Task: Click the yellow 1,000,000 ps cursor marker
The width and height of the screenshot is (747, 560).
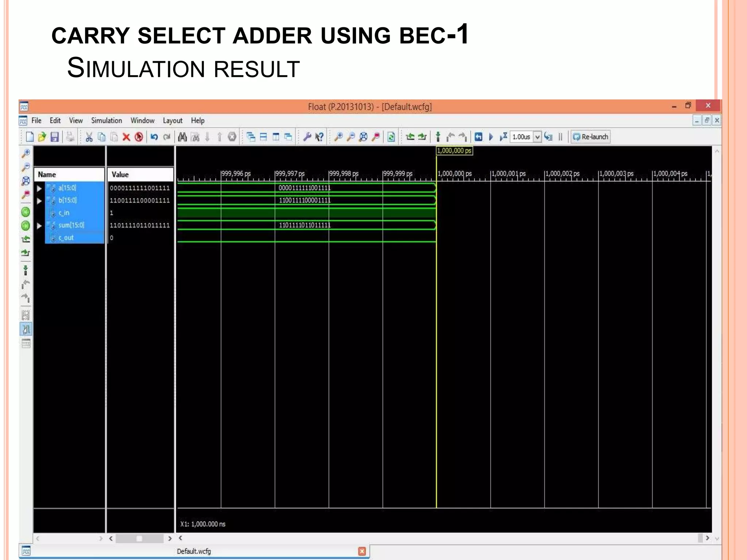Action: [x=454, y=151]
